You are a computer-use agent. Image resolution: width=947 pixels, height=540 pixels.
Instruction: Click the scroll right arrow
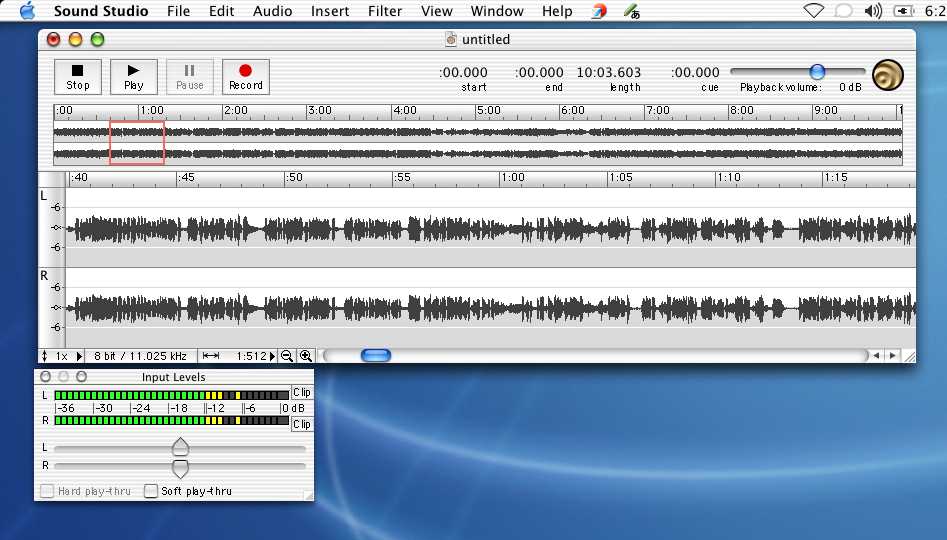[x=893, y=356]
